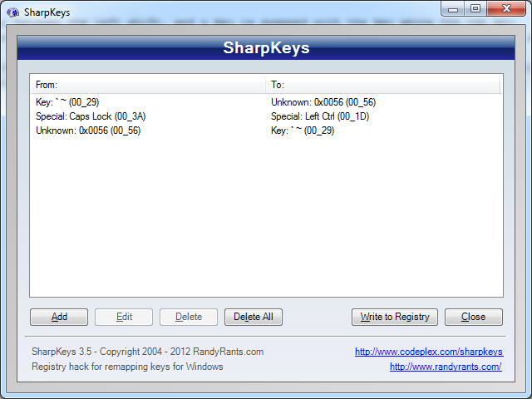The image size is (532, 399).
Task: Click the "Special: Left Ctrl (00_1D)" cell
Action: tap(320, 116)
